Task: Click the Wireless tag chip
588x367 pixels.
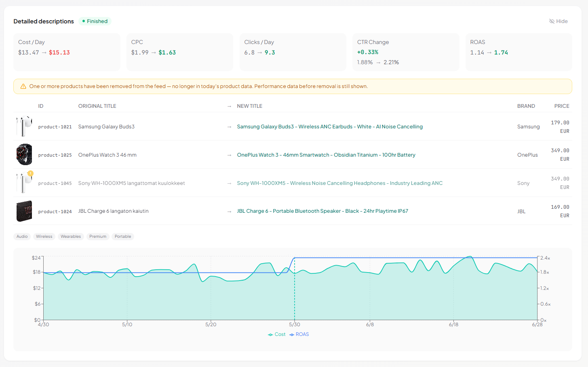Action: (44, 237)
